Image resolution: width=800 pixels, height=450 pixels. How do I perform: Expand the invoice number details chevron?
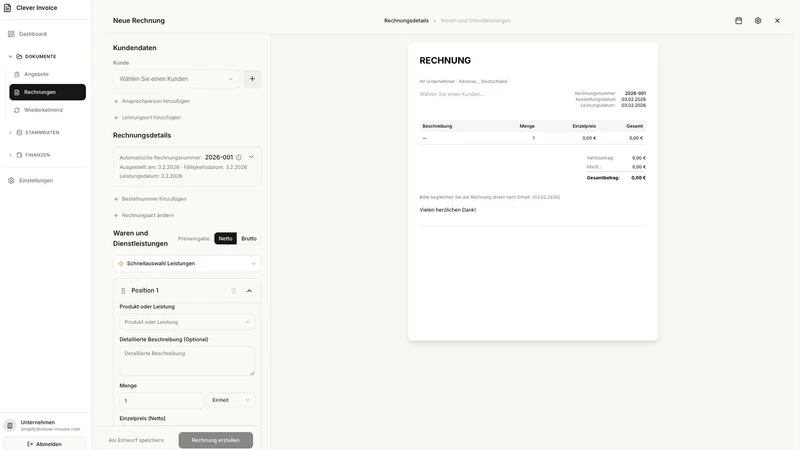click(251, 157)
